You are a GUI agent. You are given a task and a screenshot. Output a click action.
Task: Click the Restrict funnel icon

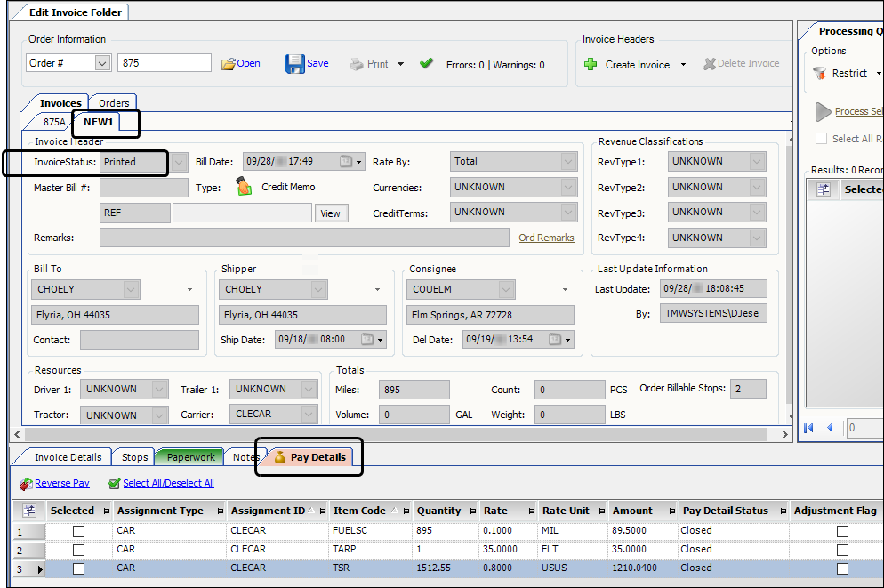[819, 73]
